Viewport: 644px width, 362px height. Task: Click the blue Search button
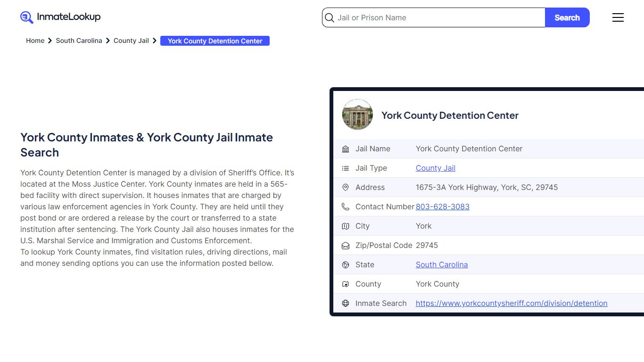coord(567,17)
